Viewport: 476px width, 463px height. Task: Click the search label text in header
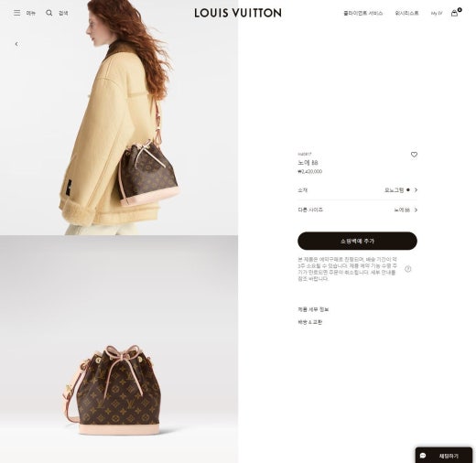coord(63,13)
